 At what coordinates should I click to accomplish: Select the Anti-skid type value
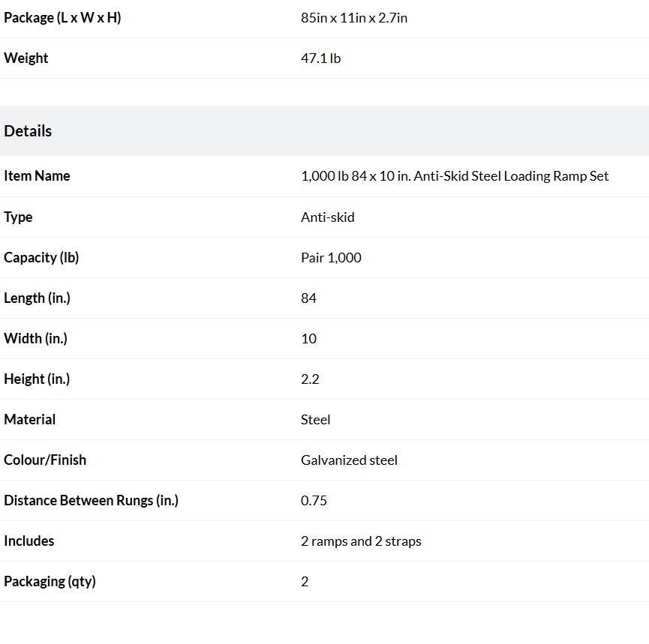coord(328,217)
